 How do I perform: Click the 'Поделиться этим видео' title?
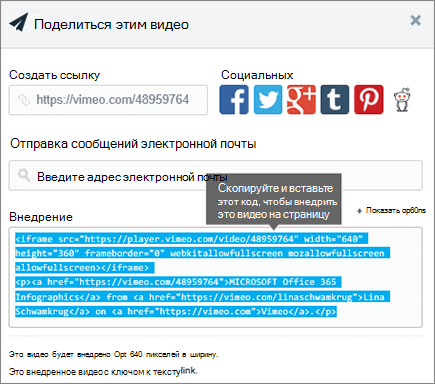[111, 25]
